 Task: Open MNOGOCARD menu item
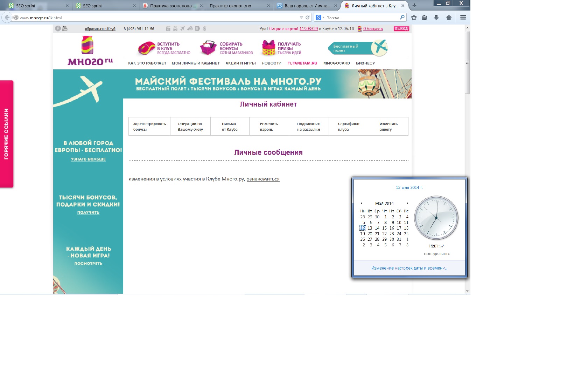click(x=337, y=63)
